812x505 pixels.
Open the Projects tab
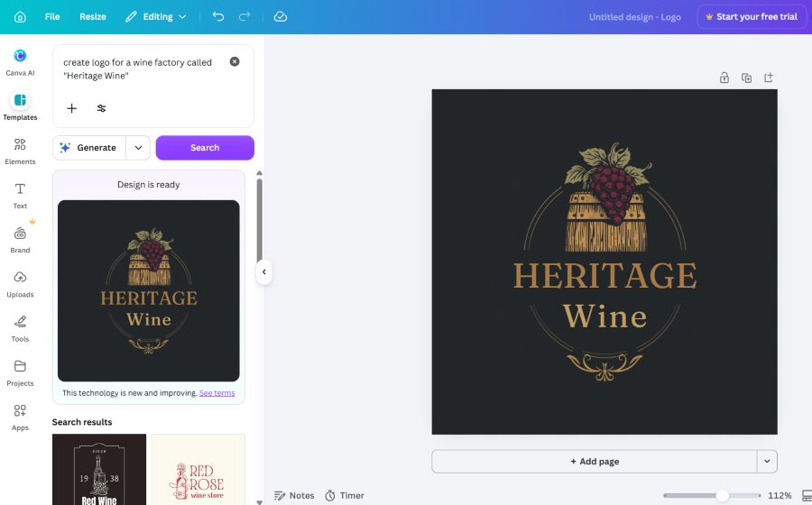click(x=20, y=372)
